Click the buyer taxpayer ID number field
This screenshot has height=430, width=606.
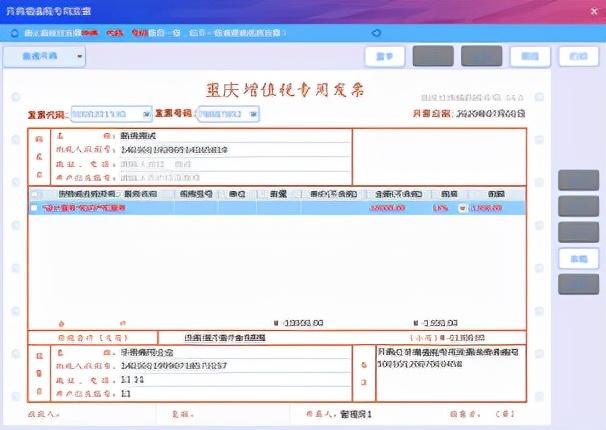(235, 150)
